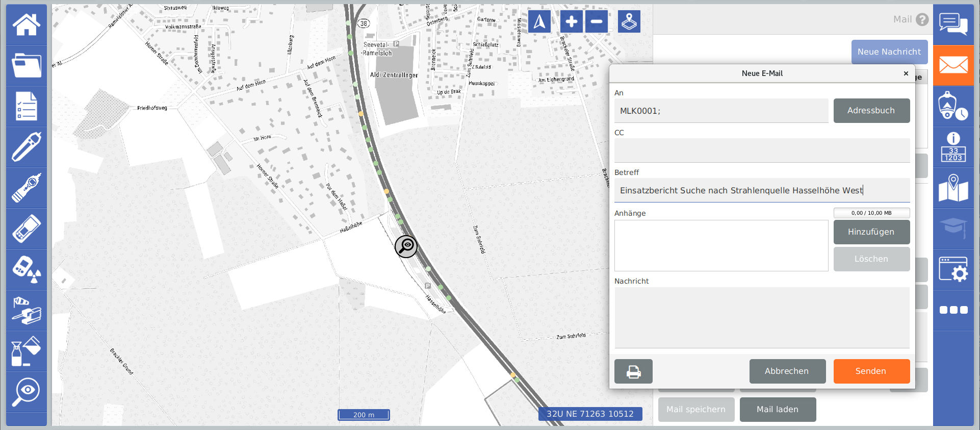Click the Aldi Zentrallager map label
980x430 pixels.
pyautogui.click(x=394, y=75)
